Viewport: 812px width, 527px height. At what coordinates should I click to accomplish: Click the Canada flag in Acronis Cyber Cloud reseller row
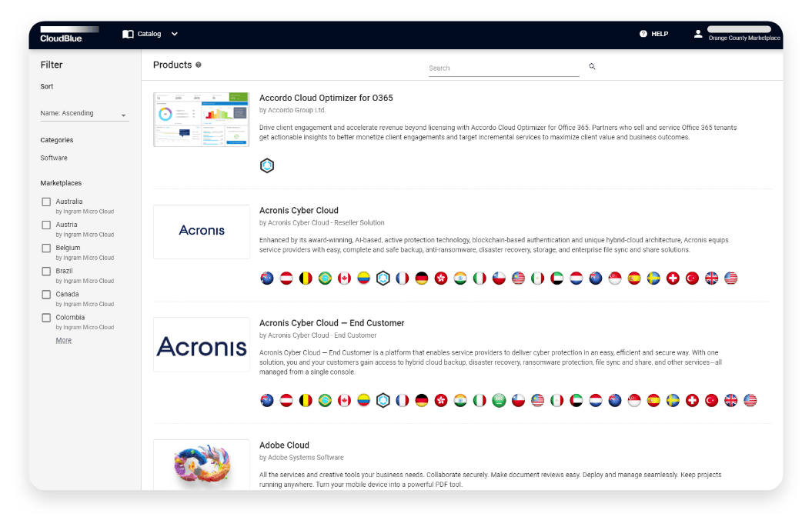tap(344, 278)
